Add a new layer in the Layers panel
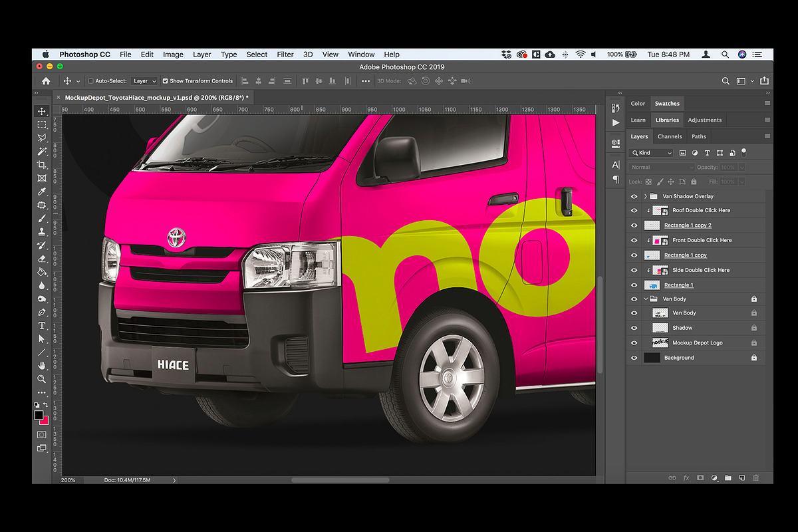 [x=741, y=477]
